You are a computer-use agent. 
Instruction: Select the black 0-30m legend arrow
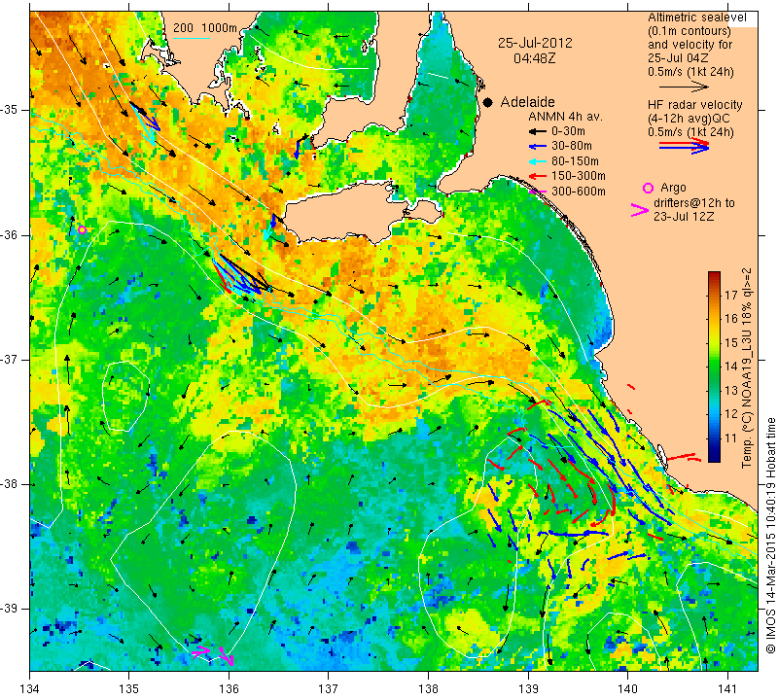click(x=538, y=131)
